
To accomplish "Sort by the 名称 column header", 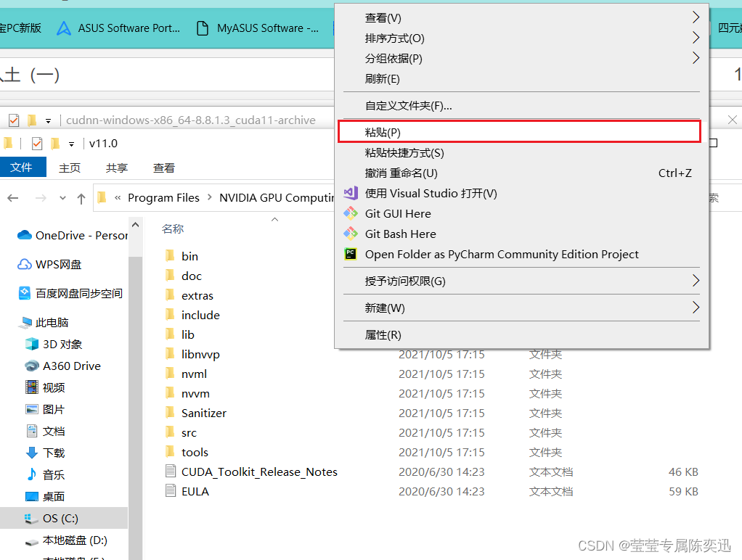I will (x=173, y=229).
